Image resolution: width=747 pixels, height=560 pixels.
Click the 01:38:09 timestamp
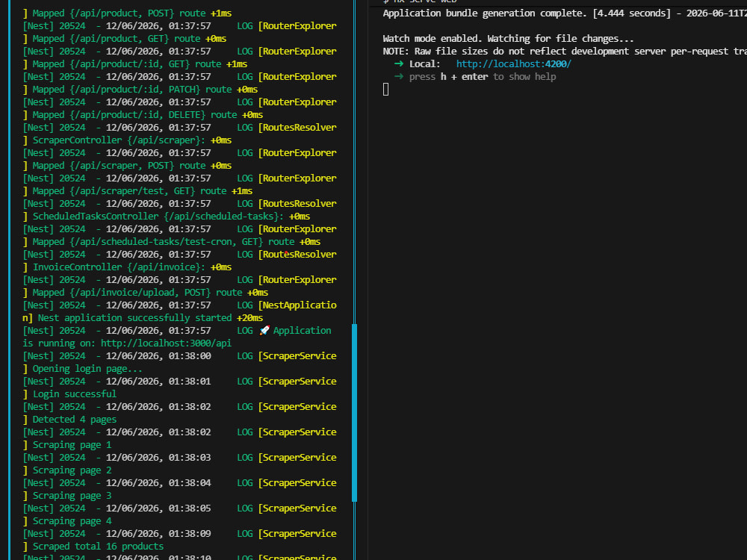[190, 534]
